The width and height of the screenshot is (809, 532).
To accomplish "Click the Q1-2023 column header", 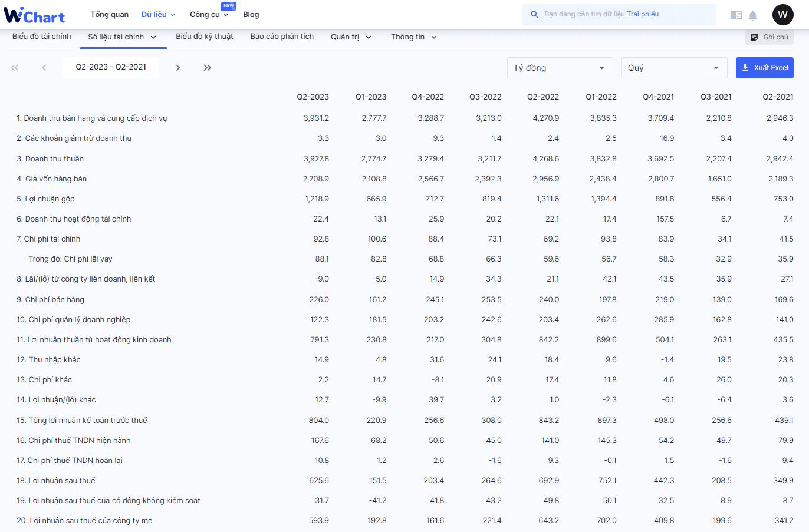I will (x=371, y=97).
